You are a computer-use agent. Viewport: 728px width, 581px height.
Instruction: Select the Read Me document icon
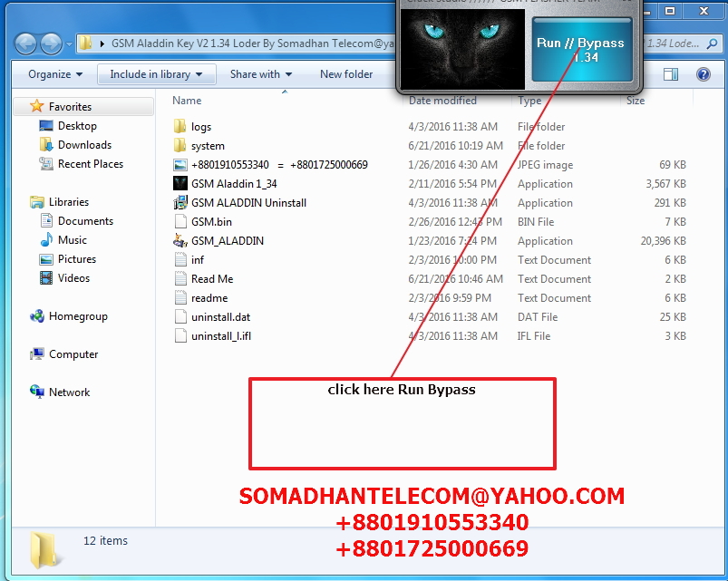point(180,278)
